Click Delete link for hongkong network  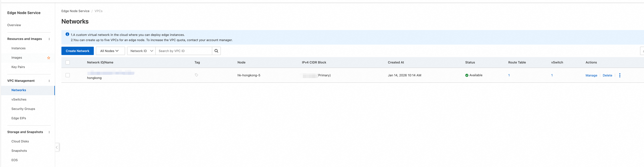pyautogui.click(x=607, y=75)
